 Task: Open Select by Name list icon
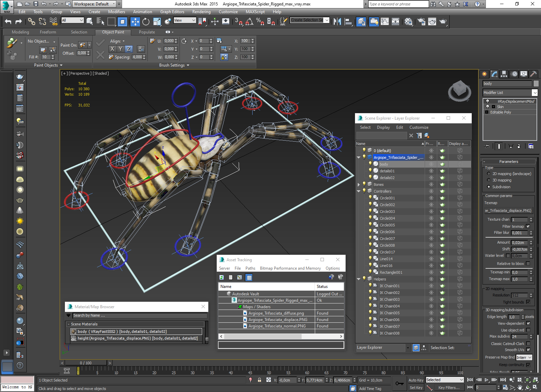tap(100, 22)
